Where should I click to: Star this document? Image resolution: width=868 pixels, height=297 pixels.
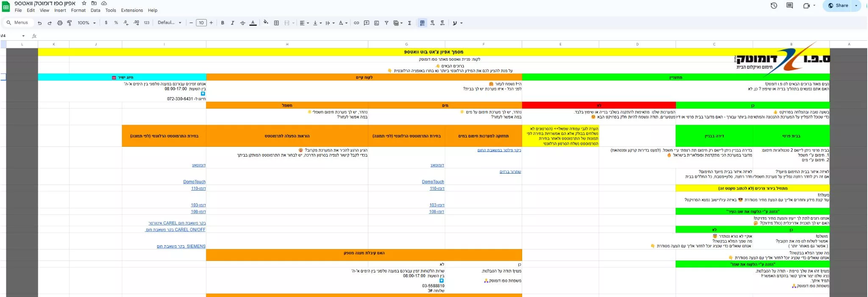click(84, 3)
